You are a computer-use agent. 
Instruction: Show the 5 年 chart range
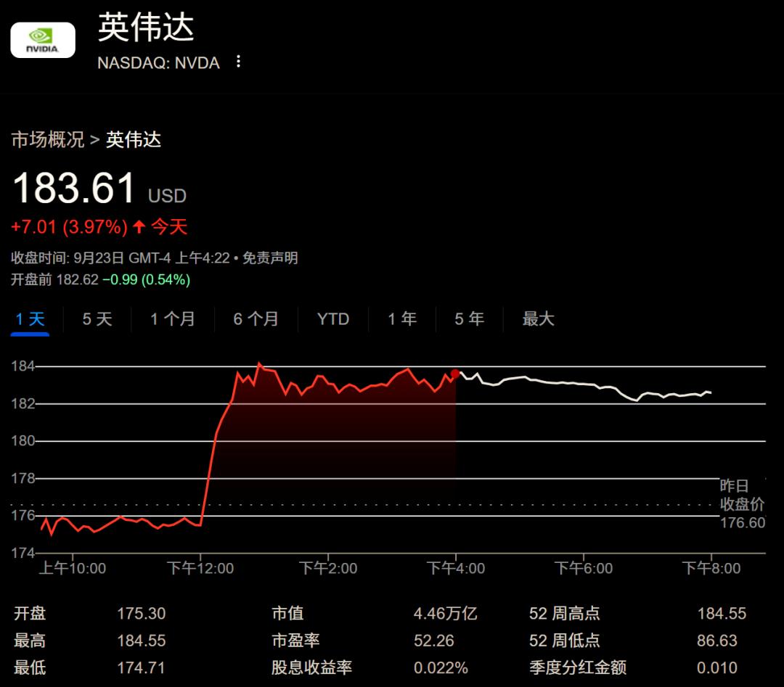469,319
